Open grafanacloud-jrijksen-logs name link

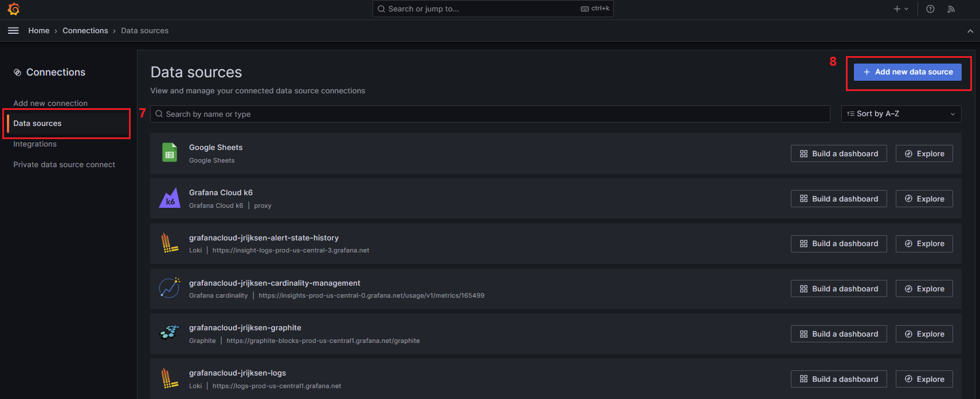pyautogui.click(x=237, y=373)
